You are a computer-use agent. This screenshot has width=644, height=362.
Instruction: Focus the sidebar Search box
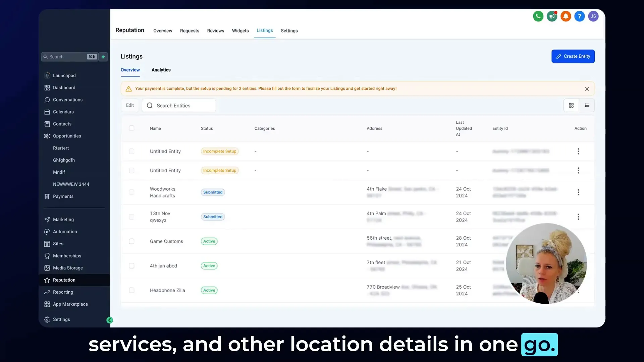pyautogui.click(x=69, y=57)
